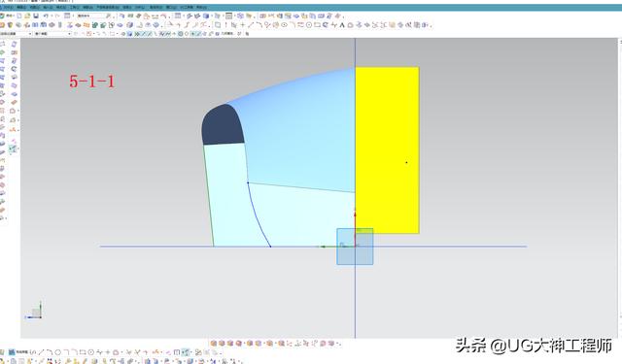
Task: Open the File menu in the menu bar
Action: [x=8, y=8]
